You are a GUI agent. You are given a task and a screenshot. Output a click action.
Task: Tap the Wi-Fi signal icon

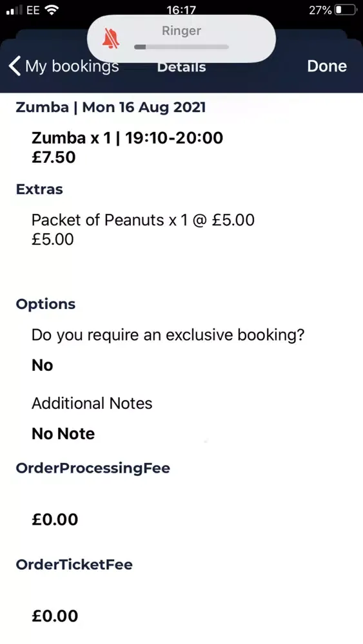coord(52,10)
